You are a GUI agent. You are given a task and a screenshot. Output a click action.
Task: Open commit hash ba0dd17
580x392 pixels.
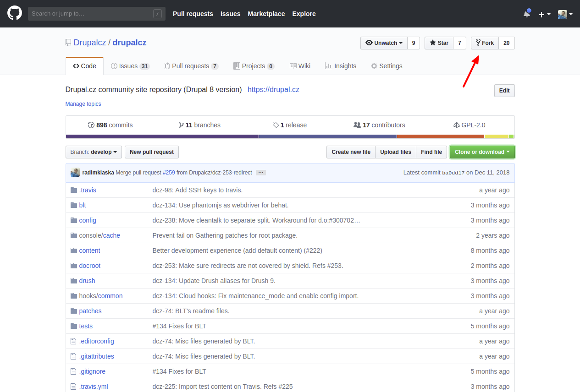coord(453,173)
